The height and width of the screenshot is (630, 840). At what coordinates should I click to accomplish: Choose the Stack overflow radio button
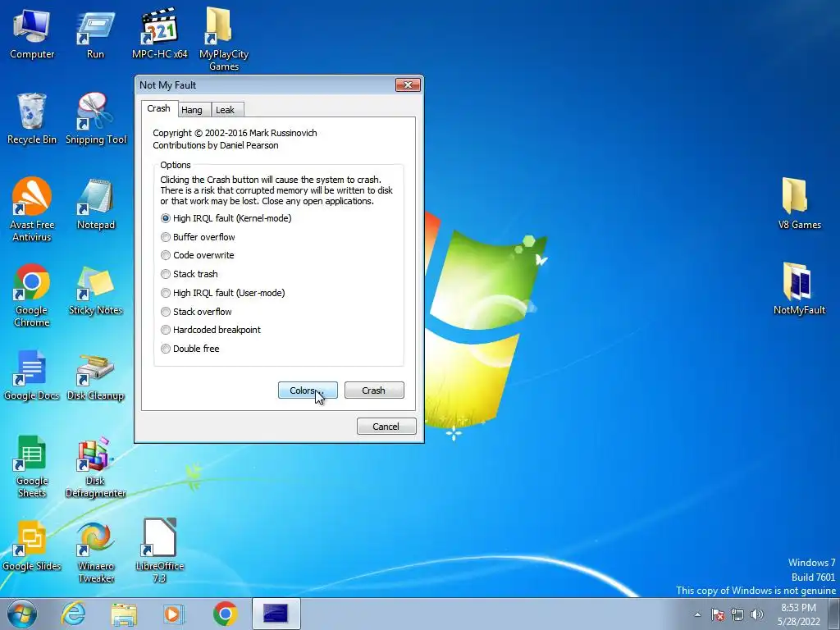[196, 312]
